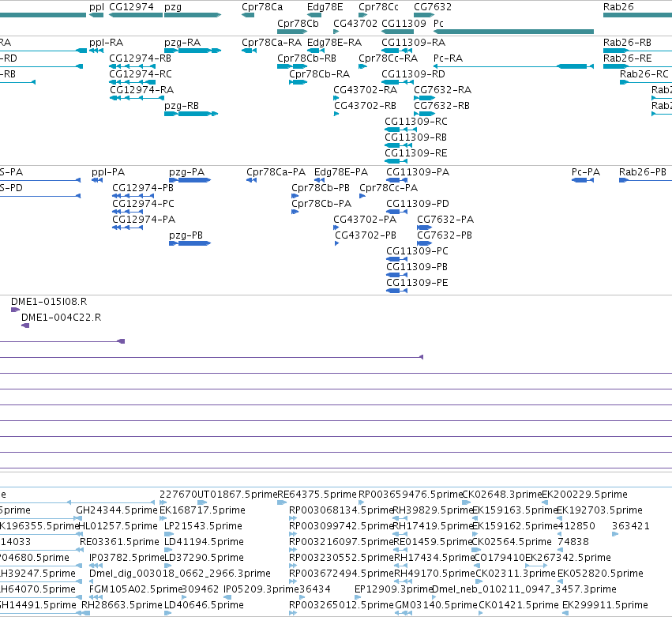Select the LP21543.5prime EST label

click(x=203, y=526)
